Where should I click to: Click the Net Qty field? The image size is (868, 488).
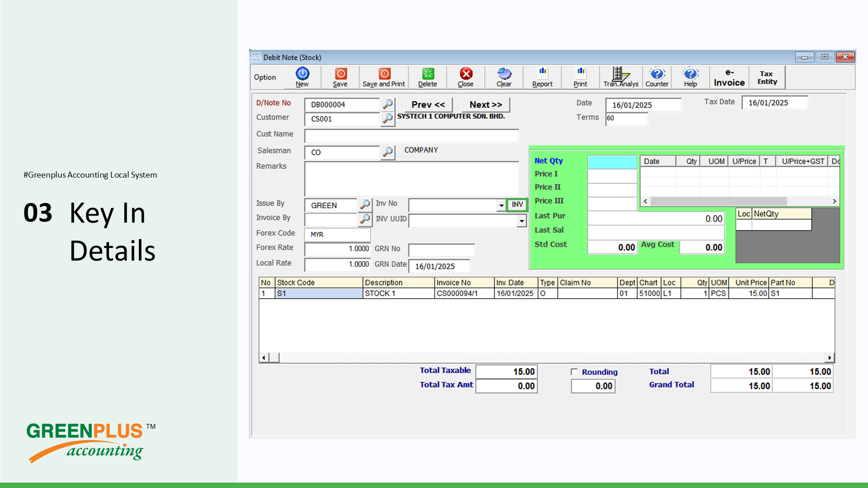[612, 162]
